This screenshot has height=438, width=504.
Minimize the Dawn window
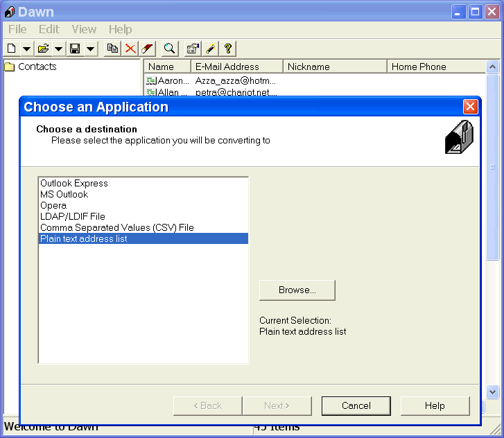(x=458, y=12)
